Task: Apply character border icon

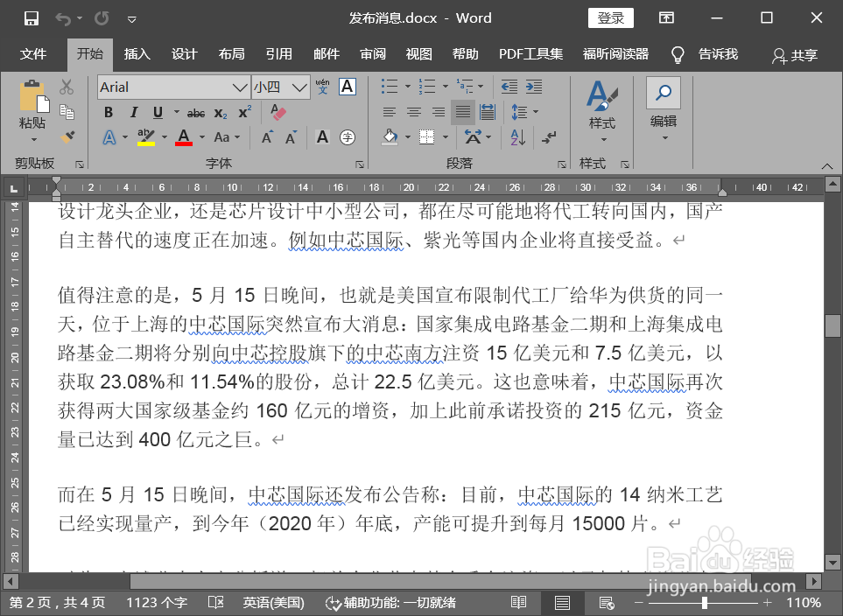Action: [348, 87]
